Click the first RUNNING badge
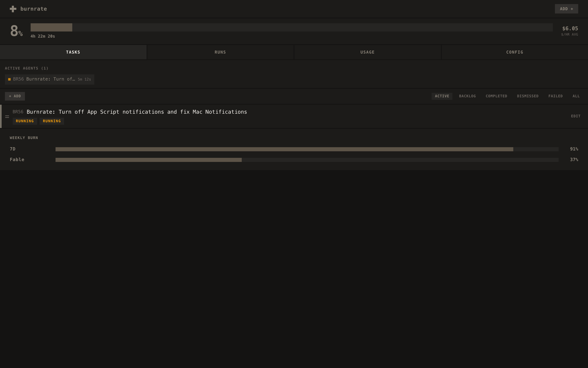The width and height of the screenshot is (588, 368). pos(25,121)
